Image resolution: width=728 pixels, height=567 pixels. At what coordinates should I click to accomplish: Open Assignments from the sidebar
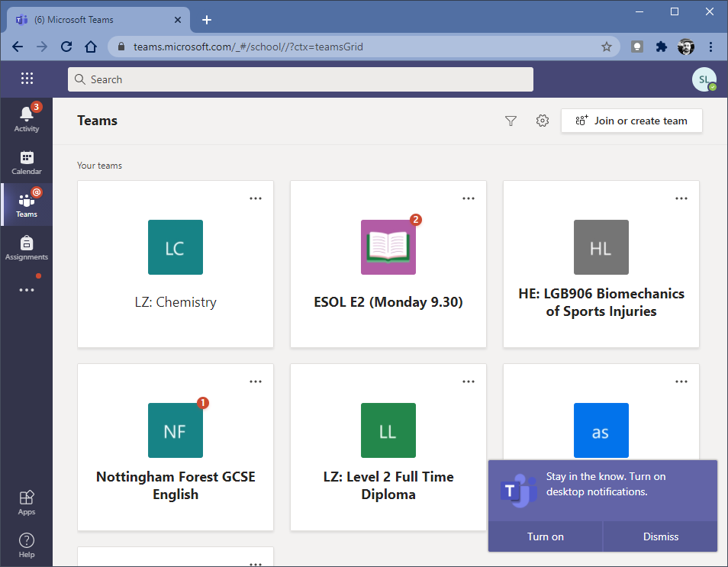tap(27, 247)
